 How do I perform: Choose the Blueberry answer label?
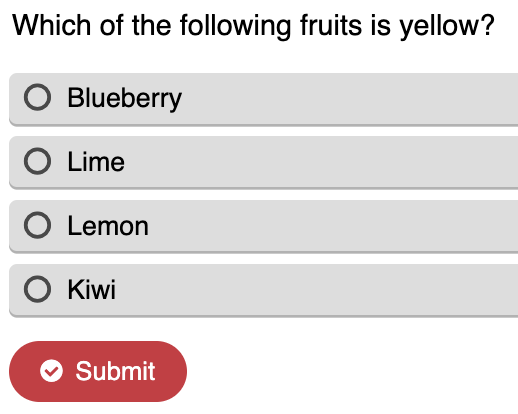coord(125,98)
